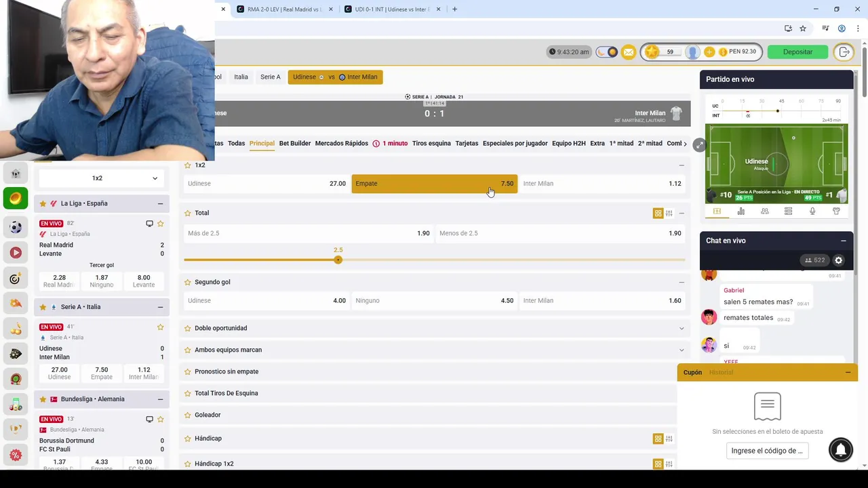Open the soccer ball sports icon
Image resolution: width=868 pixels, height=488 pixels.
pyautogui.click(x=16, y=227)
